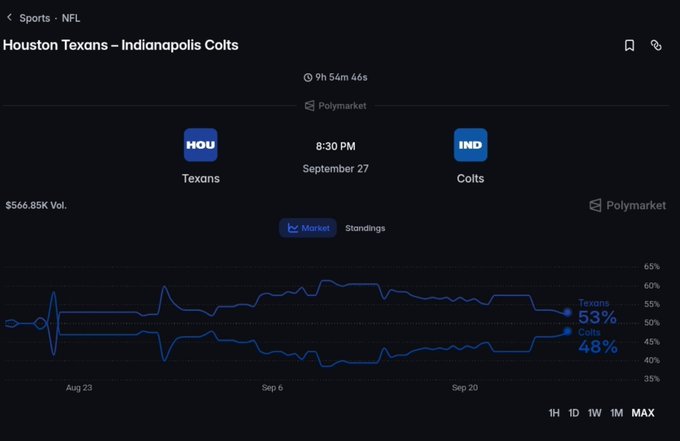
Task: Select the IND Colts team badge
Action: tap(471, 145)
